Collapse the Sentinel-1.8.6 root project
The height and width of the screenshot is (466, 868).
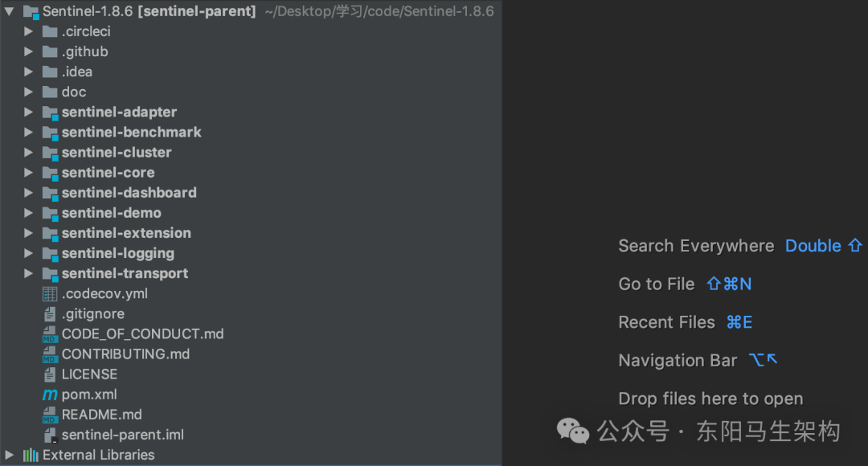(10, 11)
